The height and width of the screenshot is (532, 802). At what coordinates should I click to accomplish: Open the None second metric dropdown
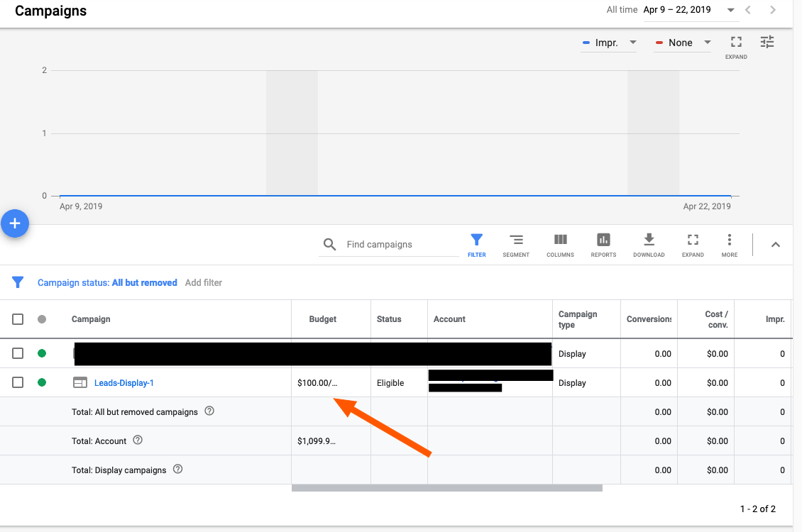682,43
